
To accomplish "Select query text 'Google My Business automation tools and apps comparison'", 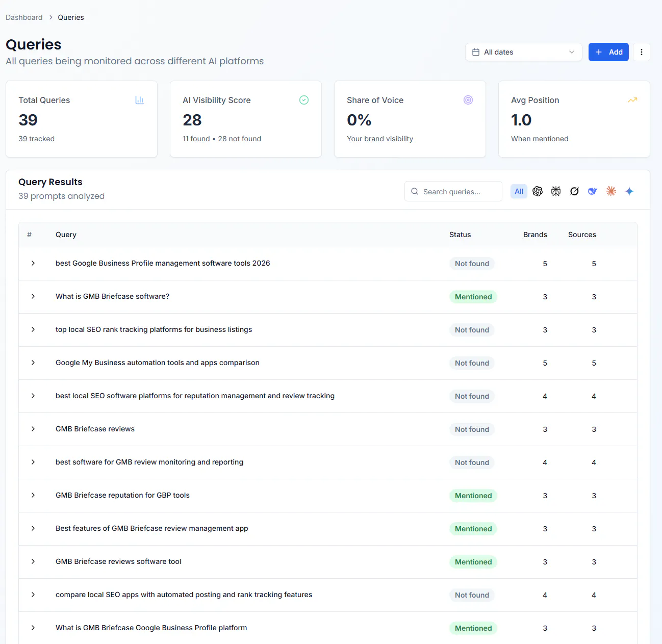I will point(157,363).
